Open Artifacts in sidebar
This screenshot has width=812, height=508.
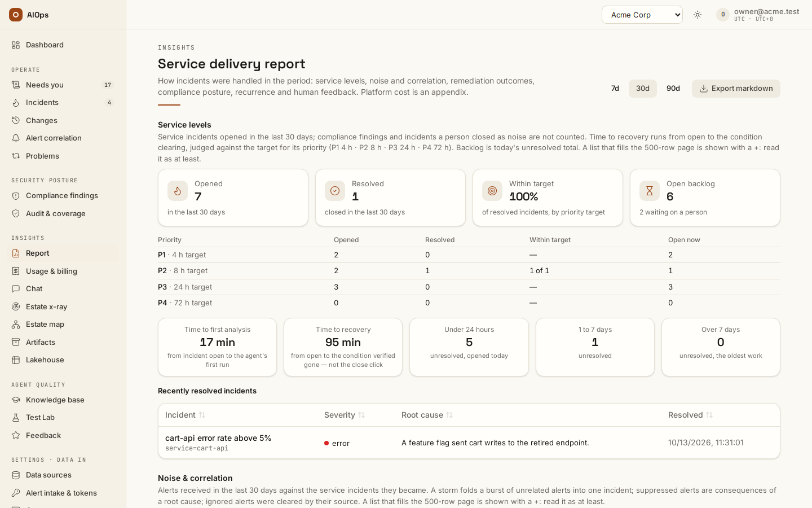tap(63, 343)
